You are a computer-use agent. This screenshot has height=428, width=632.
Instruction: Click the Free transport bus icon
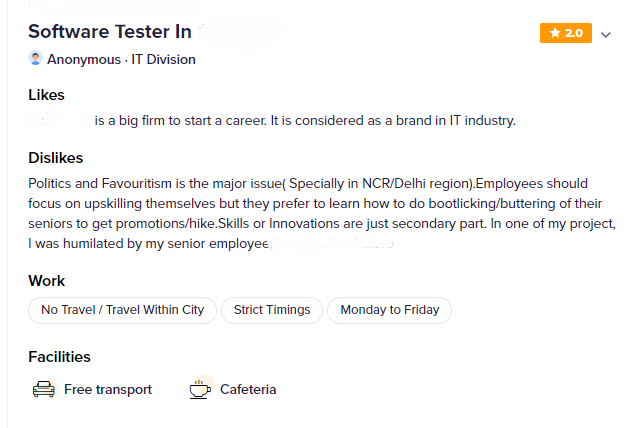[43, 389]
